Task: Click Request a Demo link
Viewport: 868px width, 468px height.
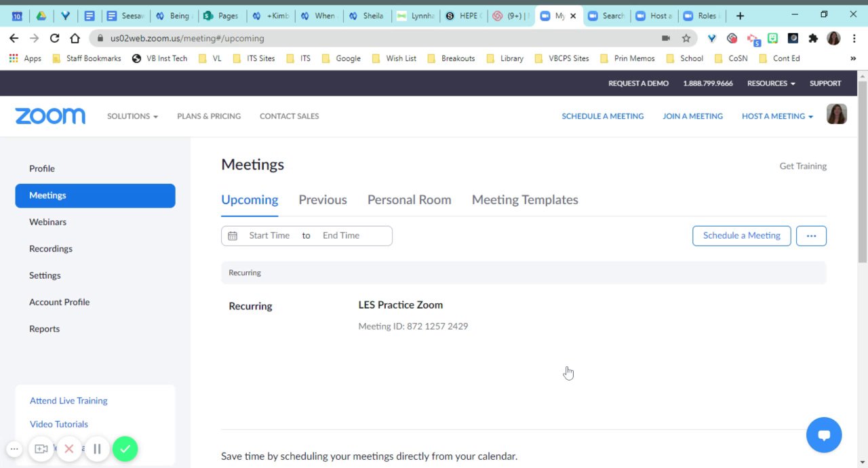Action: pyautogui.click(x=638, y=83)
